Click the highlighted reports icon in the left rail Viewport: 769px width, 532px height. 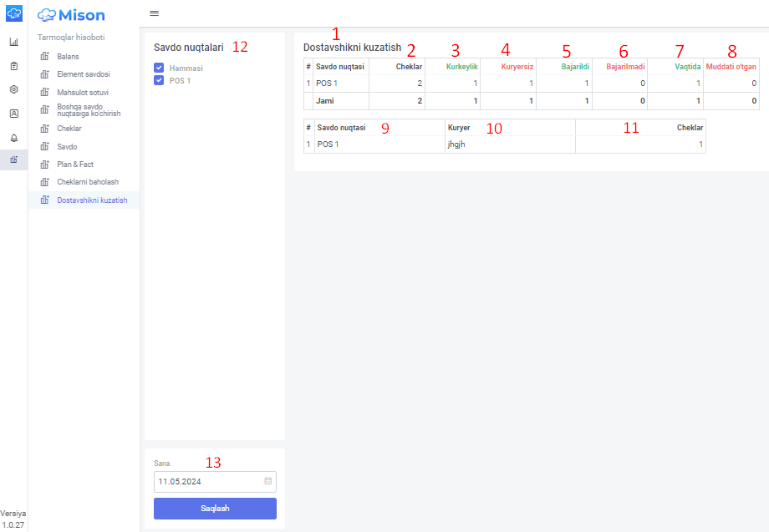(13, 160)
